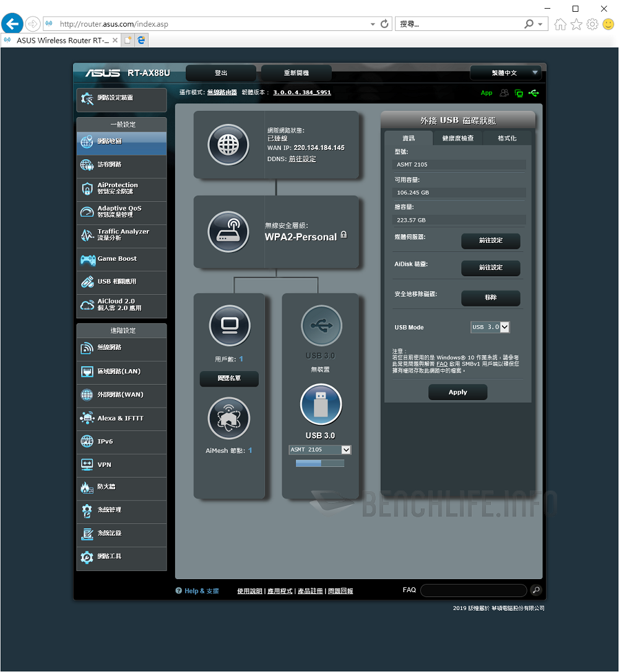
Task: Open Microsoft Edge from the tab bar
Action: [x=141, y=40]
